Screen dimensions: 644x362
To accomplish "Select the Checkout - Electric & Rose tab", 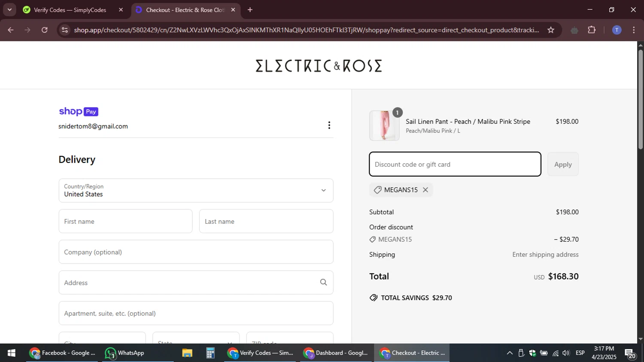I will point(185,10).
